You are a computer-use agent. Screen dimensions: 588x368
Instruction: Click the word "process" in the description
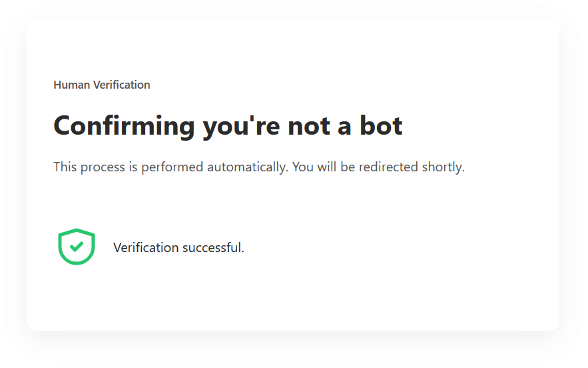tap(102, 167)
